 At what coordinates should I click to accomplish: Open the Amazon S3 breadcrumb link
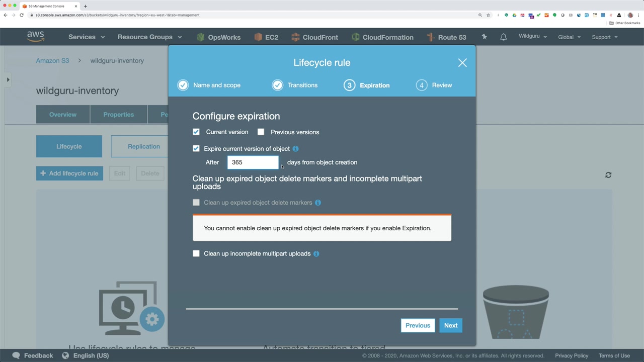tap(52, 61)
